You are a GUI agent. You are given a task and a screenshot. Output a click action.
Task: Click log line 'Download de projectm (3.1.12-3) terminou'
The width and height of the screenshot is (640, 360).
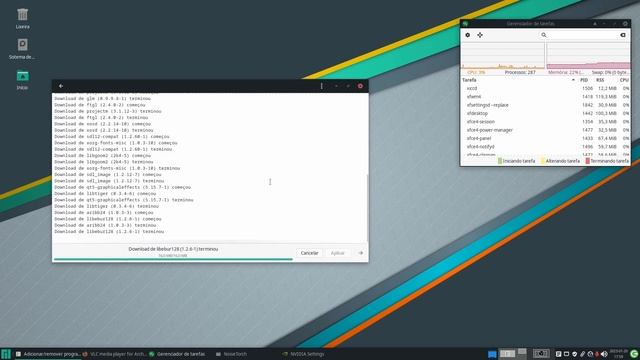(108, 111)
